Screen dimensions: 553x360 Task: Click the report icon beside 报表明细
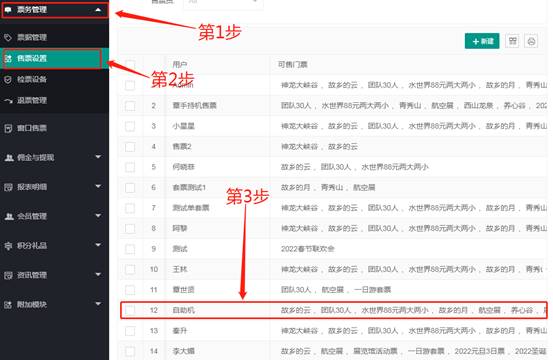(8, 187)
